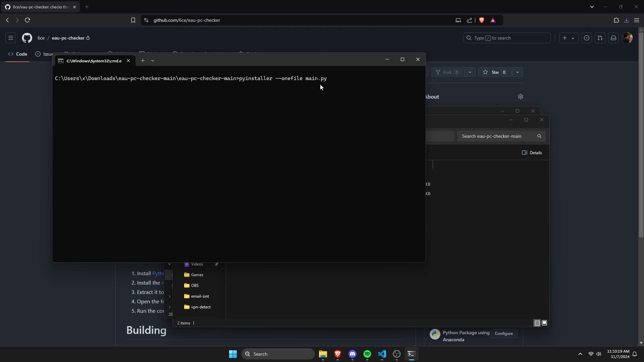
Task: Select the cmd.exe terminal tab
Action: pyautogui.click(x=93, y=61)
